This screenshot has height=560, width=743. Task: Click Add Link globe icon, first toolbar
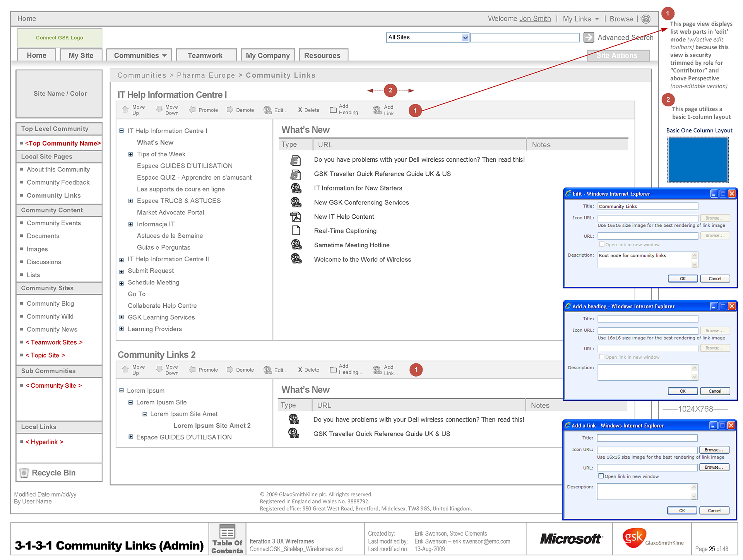pyautogui.click(x=377, y=110)
